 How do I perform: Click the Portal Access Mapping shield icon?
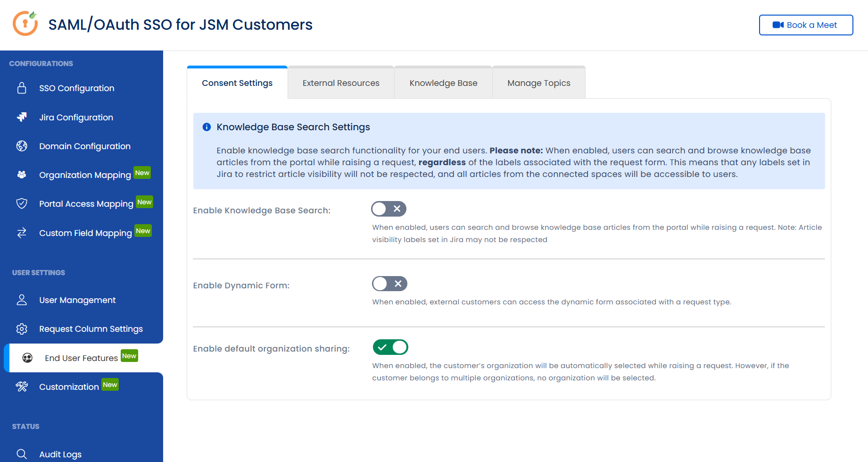22,203
